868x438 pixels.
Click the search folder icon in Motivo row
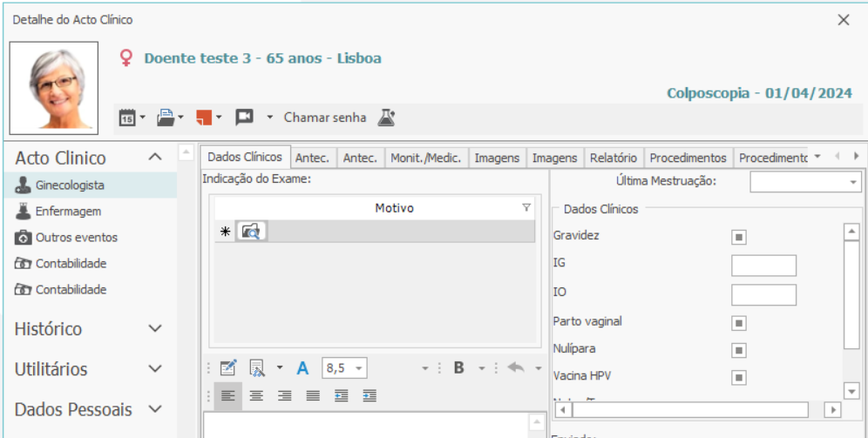coord(251,232)
